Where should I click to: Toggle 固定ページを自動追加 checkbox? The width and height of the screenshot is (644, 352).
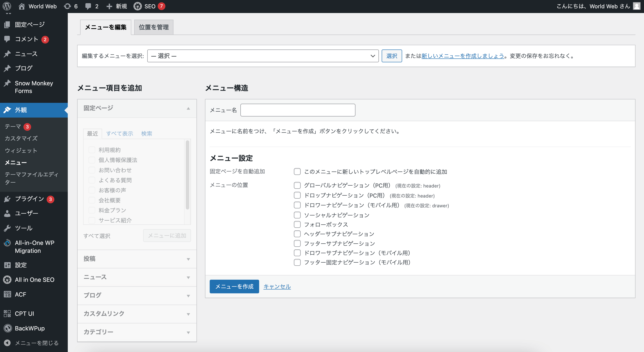[297, 172]
